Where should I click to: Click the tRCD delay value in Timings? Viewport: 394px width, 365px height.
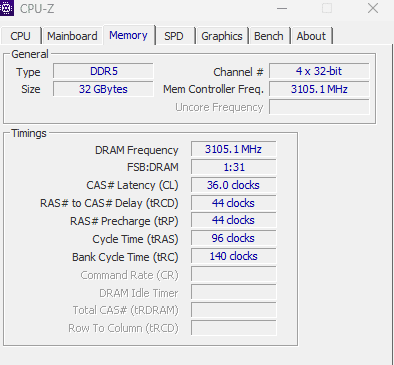(x=234, y=203)
